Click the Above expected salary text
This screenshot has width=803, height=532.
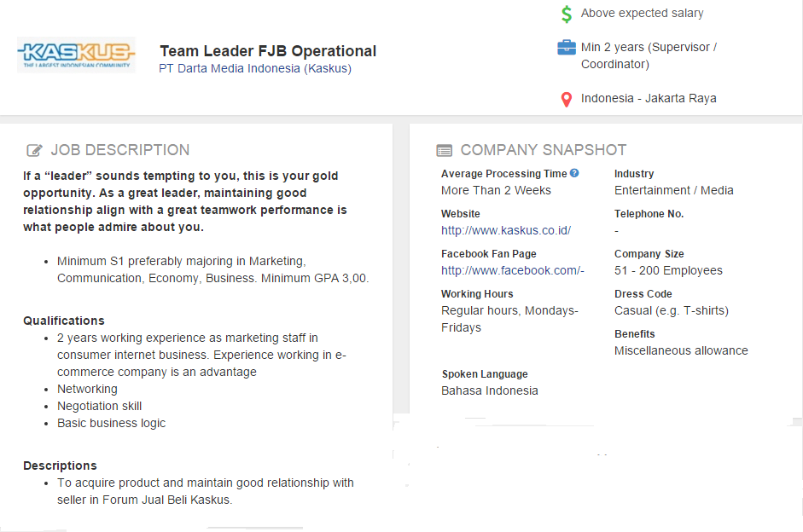click(643, 14)
